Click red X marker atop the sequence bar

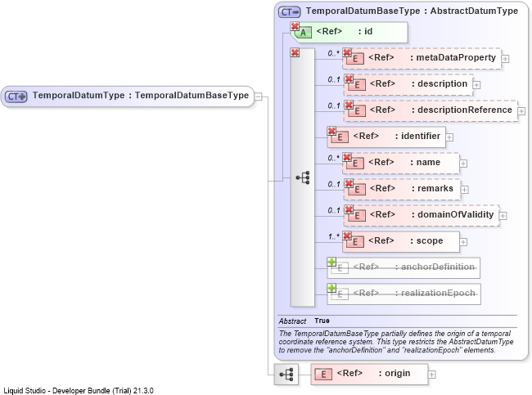click(295, 52)
